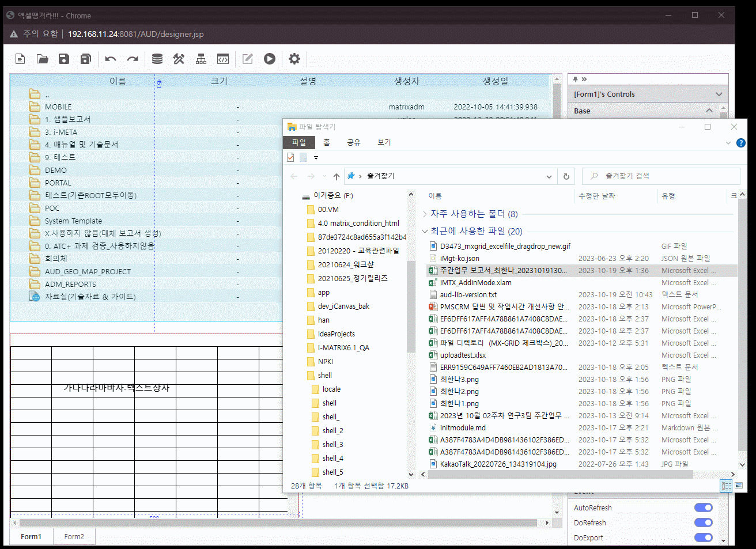Screen dimensions: 756x549
Task: Open the quick access toolbar customize dropdown
Action: point(316,157)
